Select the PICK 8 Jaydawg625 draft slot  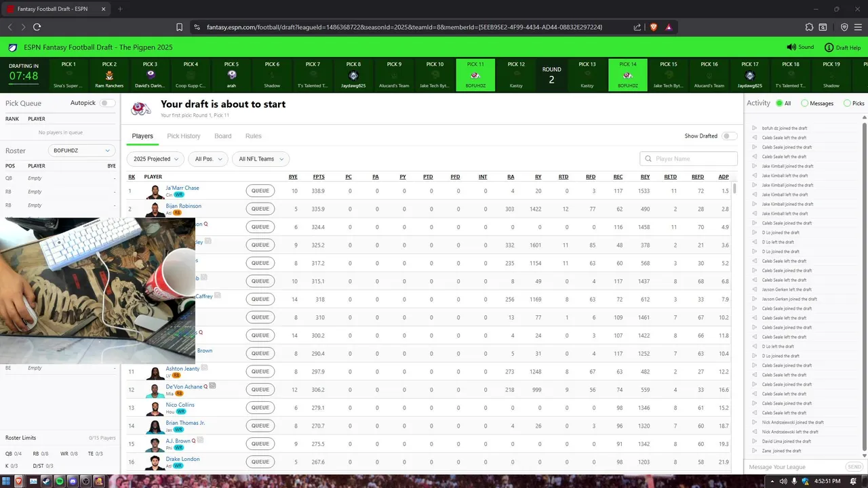coord(353,75)
